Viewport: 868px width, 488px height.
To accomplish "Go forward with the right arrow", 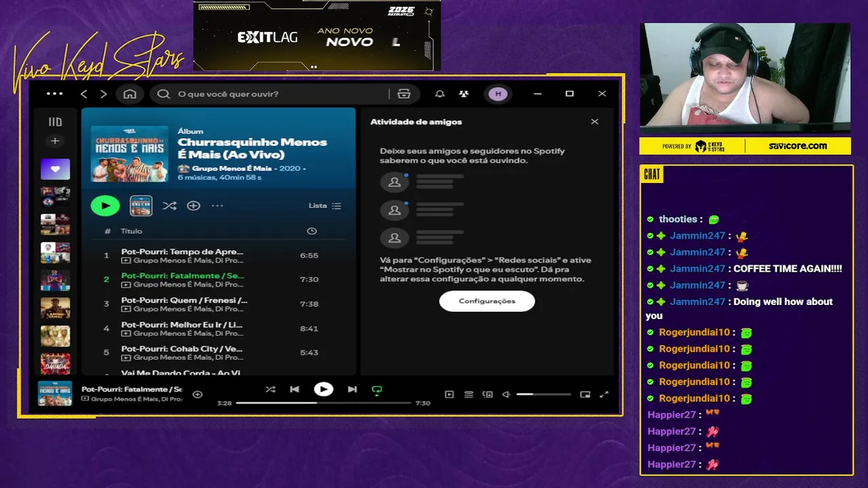I will [x=103, y=94].
